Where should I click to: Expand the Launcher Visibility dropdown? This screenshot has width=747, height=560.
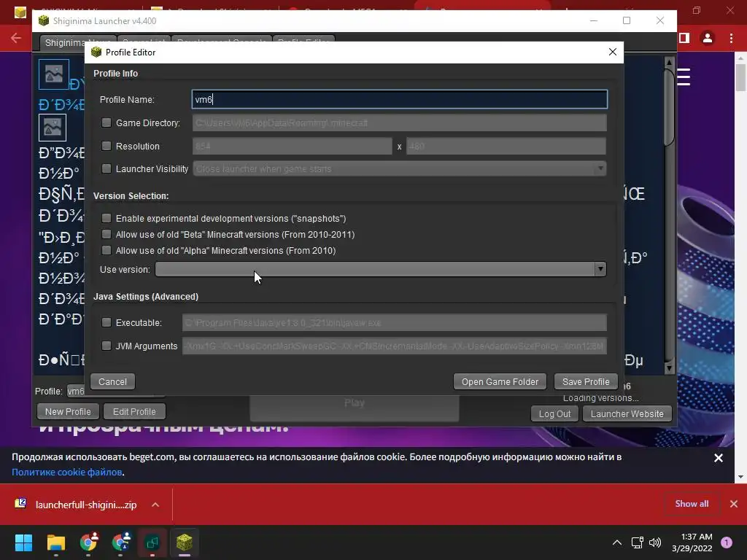coord(399,168)
